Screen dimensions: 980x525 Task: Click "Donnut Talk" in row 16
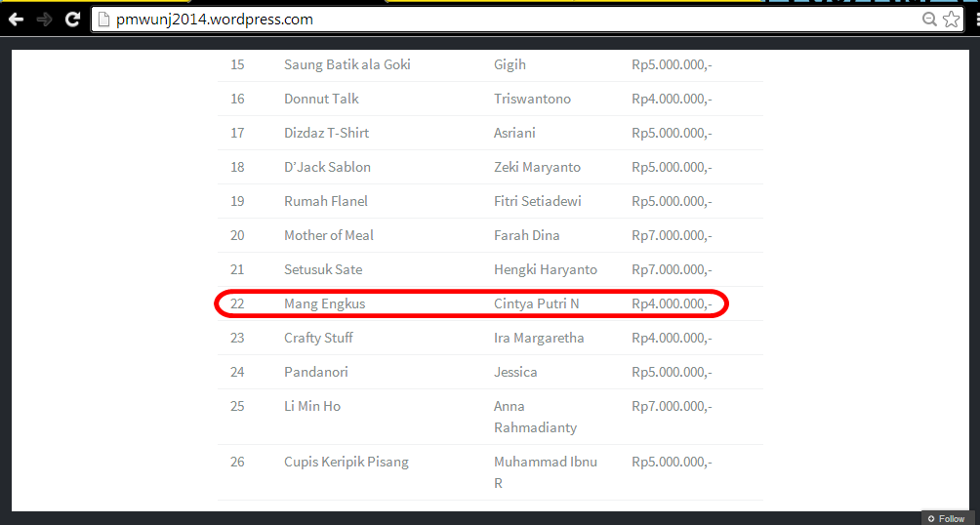coord(321,99)
